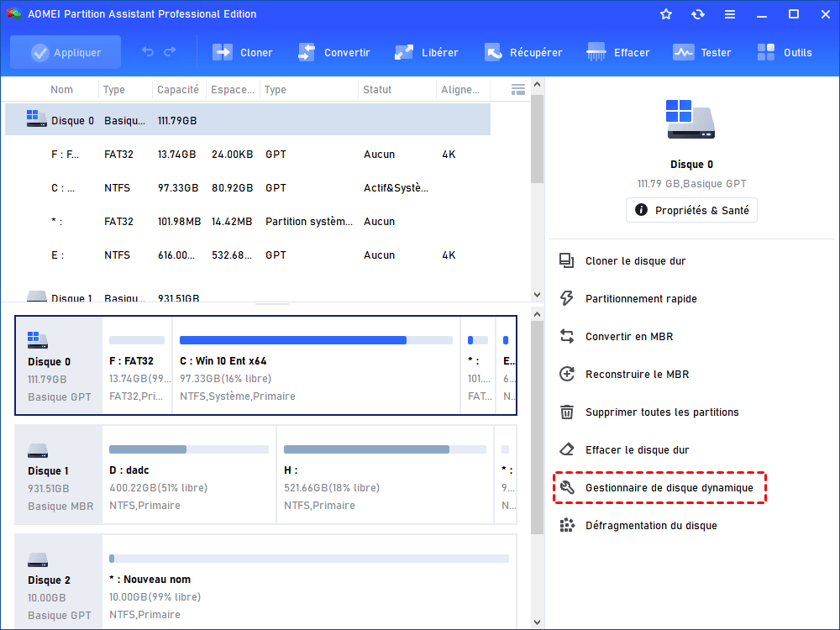Open the column view options icon

517,89
